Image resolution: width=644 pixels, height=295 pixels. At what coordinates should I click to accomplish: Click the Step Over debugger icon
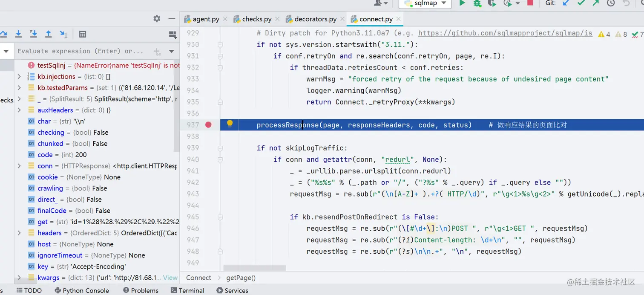coord(3,34)
